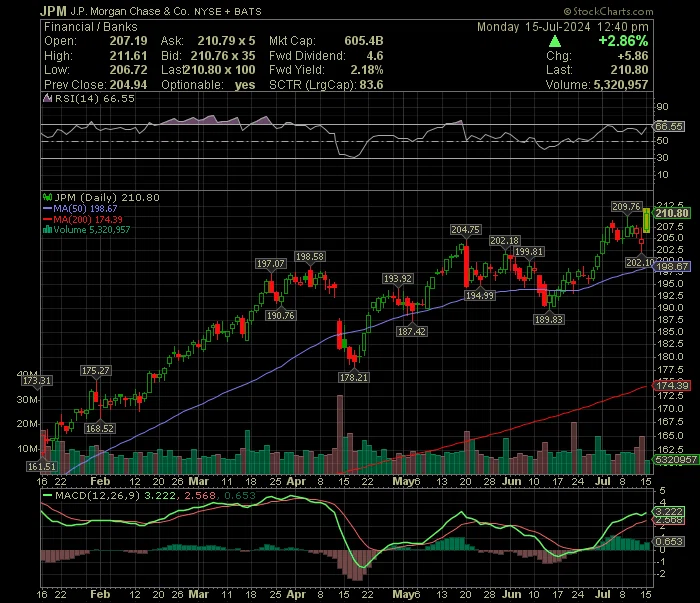Click the 210.80 green price tag on right axis
The height and width of the screenshot is (603, 700).
[x=671, y=213]
